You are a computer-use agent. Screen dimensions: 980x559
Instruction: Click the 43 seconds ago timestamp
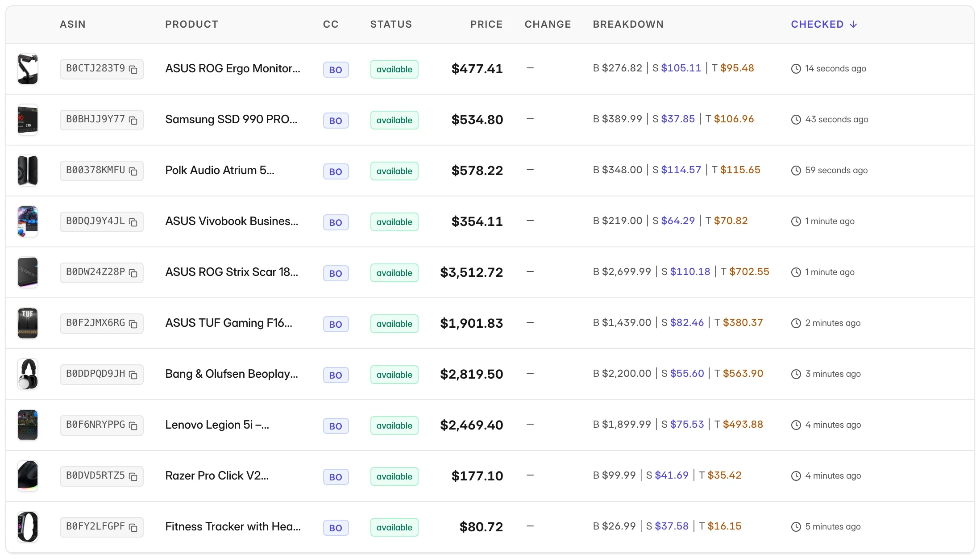click(837, 120)
